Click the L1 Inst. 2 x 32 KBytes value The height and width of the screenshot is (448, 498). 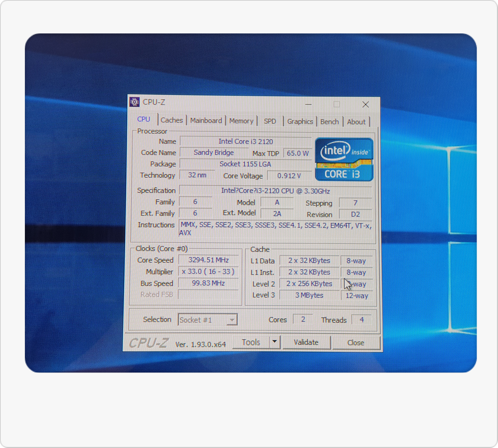click(x=309, y=272)
